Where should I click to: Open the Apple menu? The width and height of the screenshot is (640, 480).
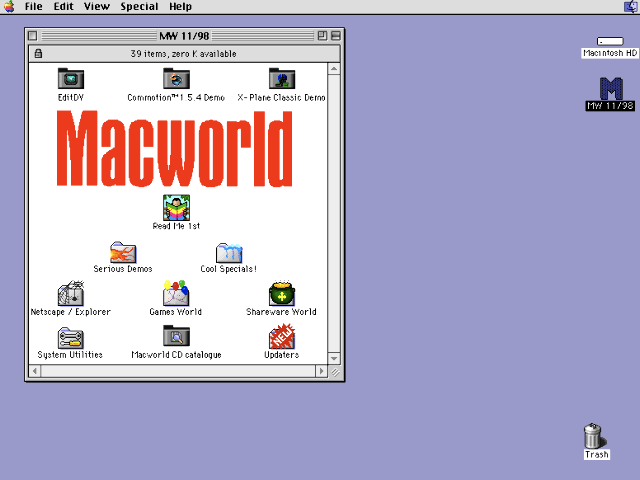(x=9, y=7)
